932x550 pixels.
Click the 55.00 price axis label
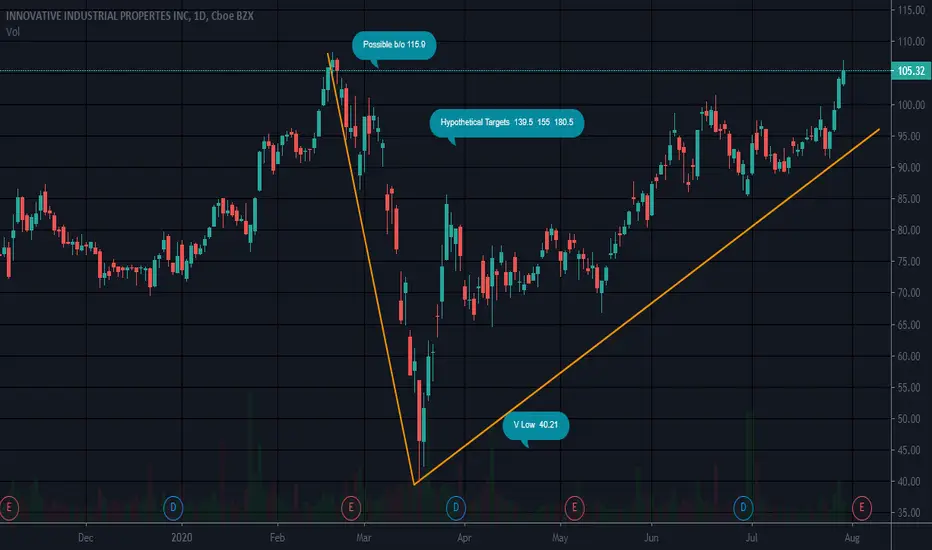(911, 387)
